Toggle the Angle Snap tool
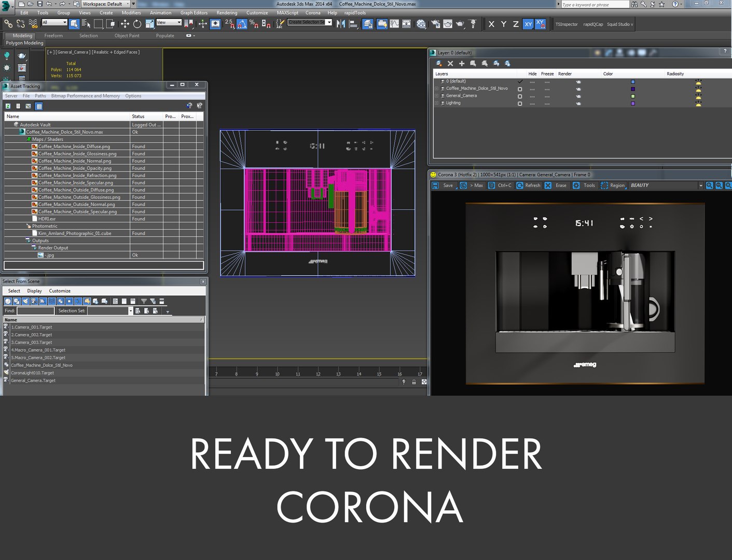This screenshot has height=560, width=732. (x=242, y=24)
